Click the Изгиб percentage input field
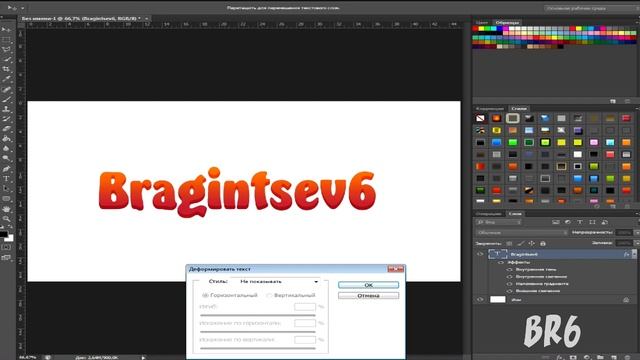This screenshot has width=640, height=360. tap(304, 307)
